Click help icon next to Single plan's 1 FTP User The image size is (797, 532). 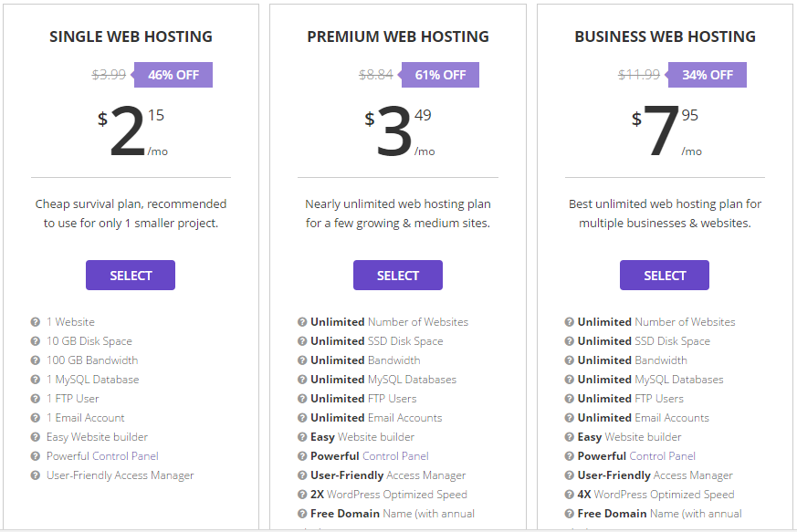point(36,399)
